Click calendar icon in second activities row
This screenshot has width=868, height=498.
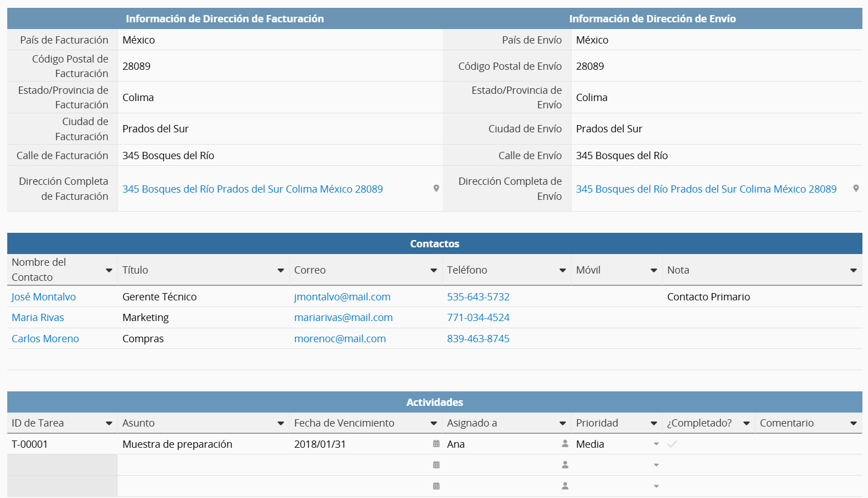[x=436, y=465]
